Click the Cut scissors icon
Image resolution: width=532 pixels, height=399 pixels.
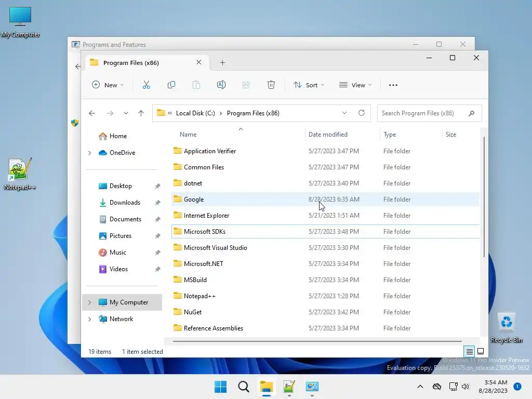coord(146,85)
